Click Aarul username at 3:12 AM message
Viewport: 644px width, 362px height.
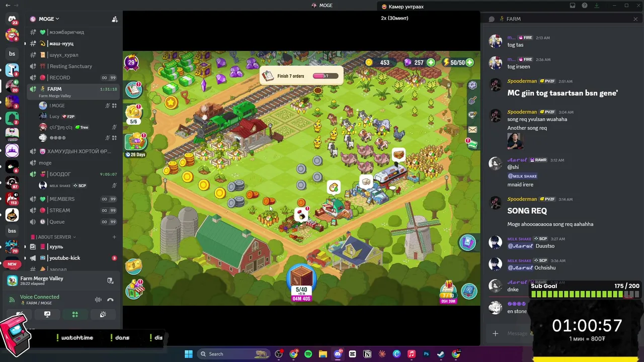click(x=517, y=160)
